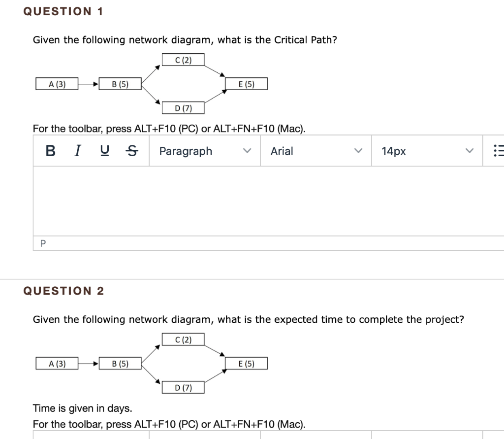Click the QUESTION 2 heading
Screen dimensions: 504x439
point(64,291)
